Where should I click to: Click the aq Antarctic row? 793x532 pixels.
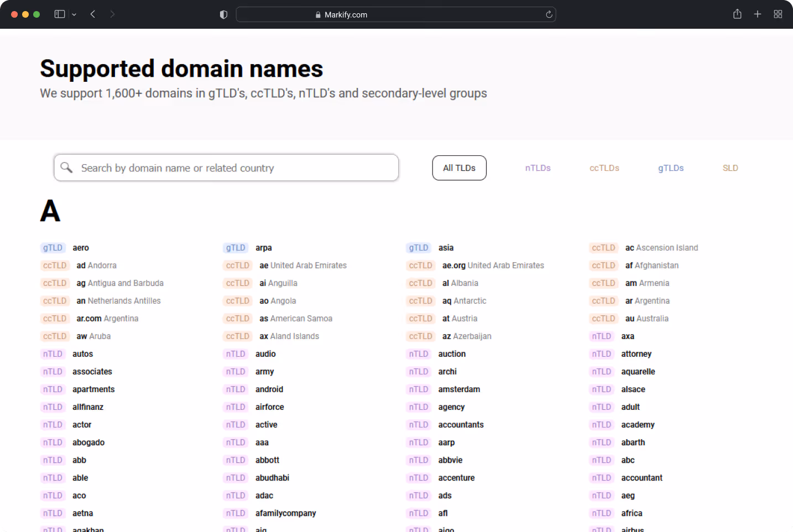pos(447,301)
